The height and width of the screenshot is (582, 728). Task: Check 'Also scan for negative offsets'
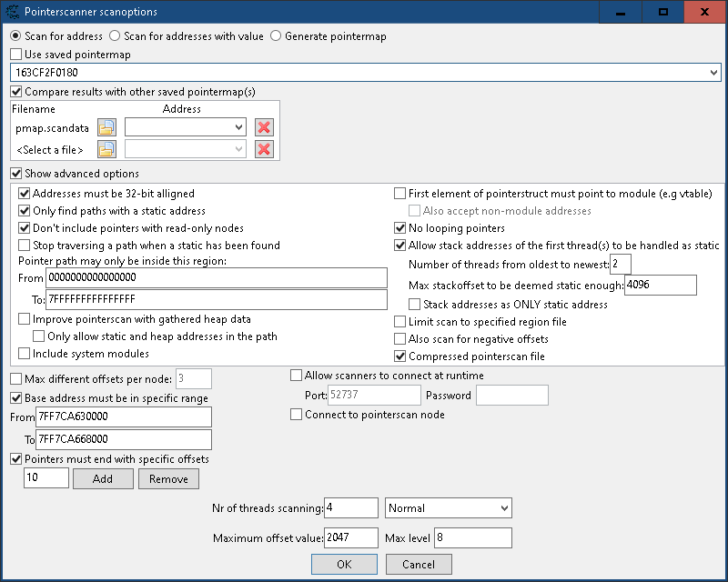[400, 339]
